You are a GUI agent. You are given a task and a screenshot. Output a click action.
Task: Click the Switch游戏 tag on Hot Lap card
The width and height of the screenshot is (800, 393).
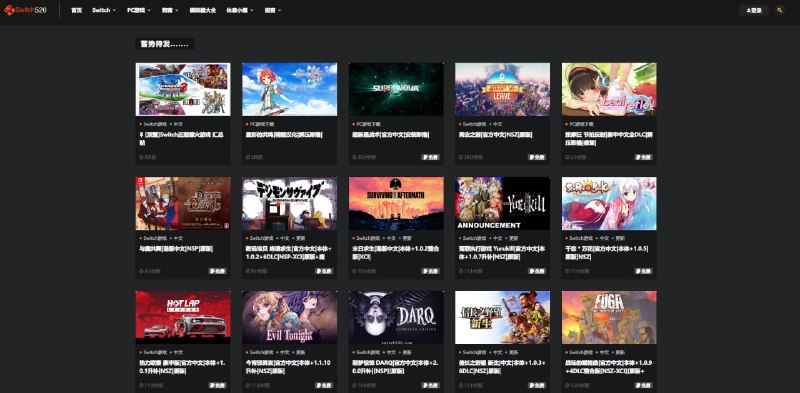coord(153,353)
